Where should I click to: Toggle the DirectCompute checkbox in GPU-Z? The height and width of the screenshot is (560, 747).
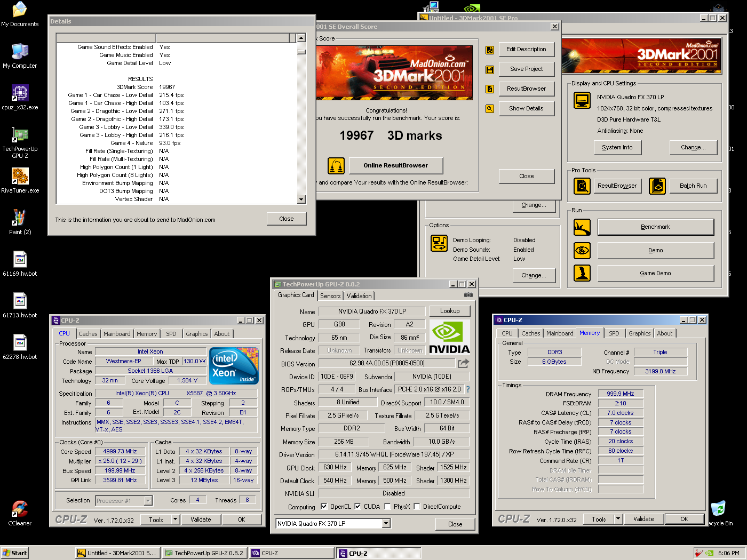coord(417,507)
